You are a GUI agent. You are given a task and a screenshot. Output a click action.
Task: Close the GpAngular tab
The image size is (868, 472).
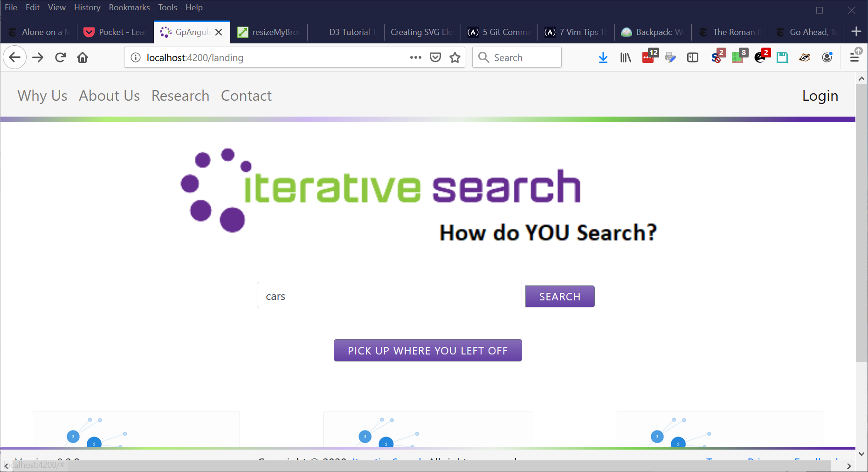tap(219, 32)
